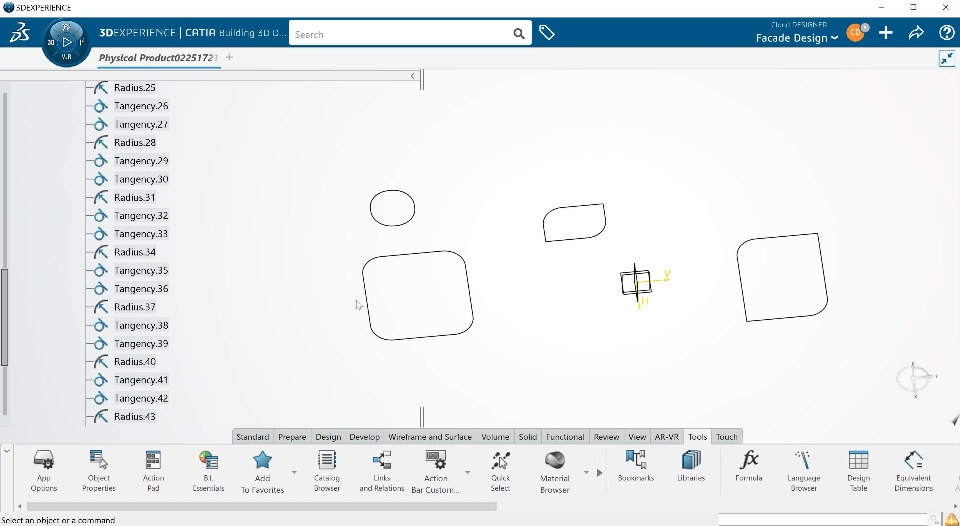Collapse the action bar chevron

coord(7,451)
